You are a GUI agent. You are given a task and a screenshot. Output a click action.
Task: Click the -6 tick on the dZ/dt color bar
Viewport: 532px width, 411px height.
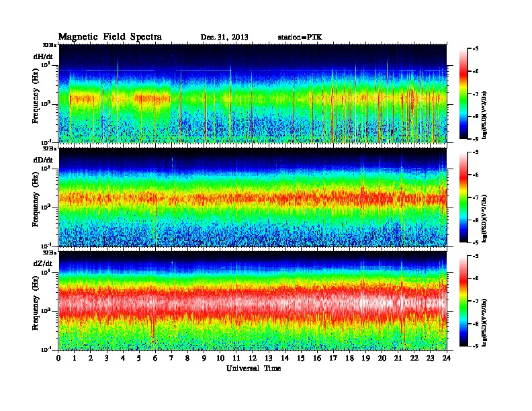(476, 279)
